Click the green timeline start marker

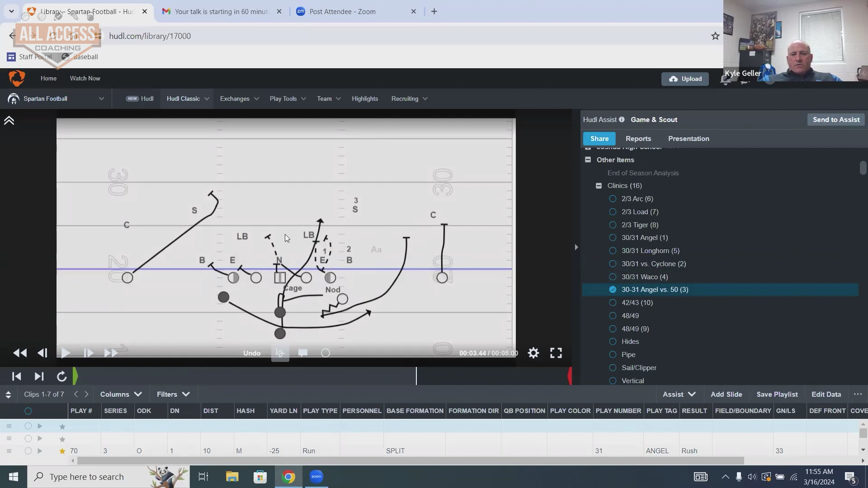[75, 376]
